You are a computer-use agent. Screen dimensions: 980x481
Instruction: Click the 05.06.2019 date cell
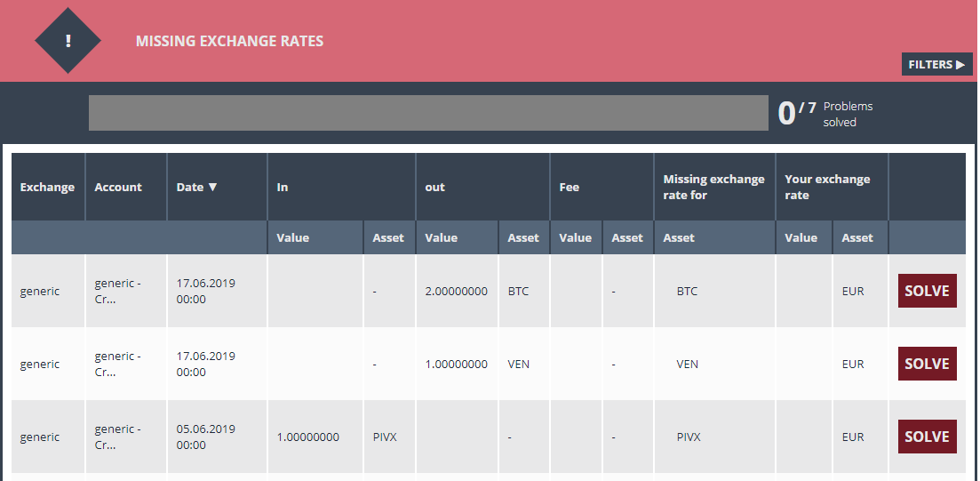pos(205,437)
